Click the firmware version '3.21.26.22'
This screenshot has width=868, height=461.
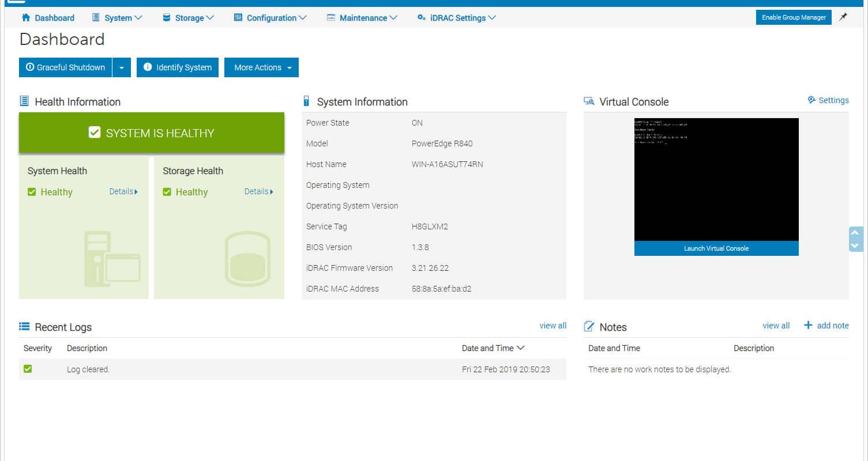coord(430,268)
